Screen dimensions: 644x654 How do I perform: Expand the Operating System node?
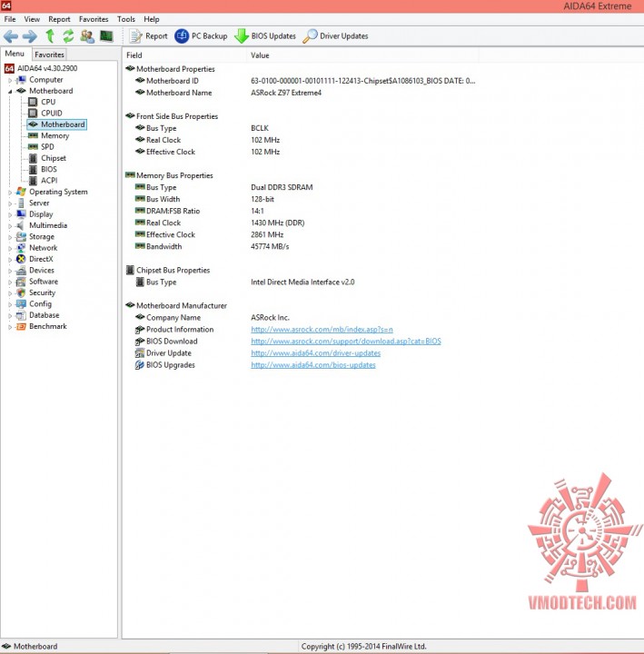[x=10, y=193]
